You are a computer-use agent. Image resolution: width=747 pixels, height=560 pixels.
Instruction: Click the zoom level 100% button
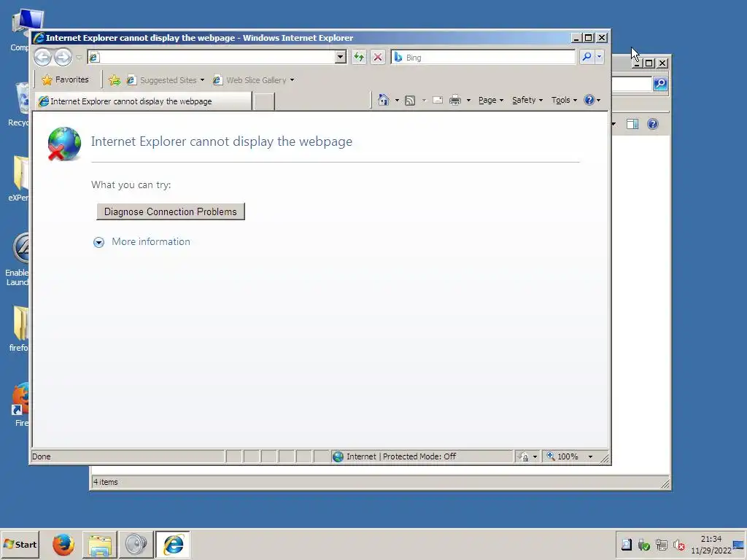click(563, 456)
